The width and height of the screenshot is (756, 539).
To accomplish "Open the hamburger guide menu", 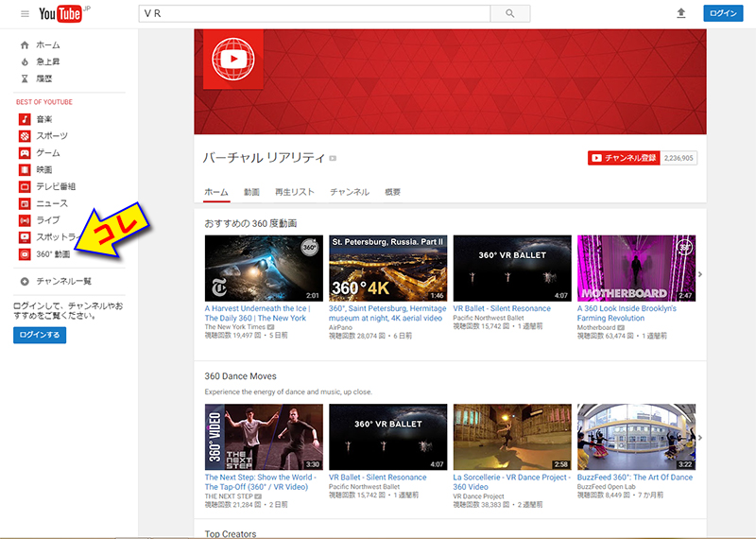I will pos(26,14).
